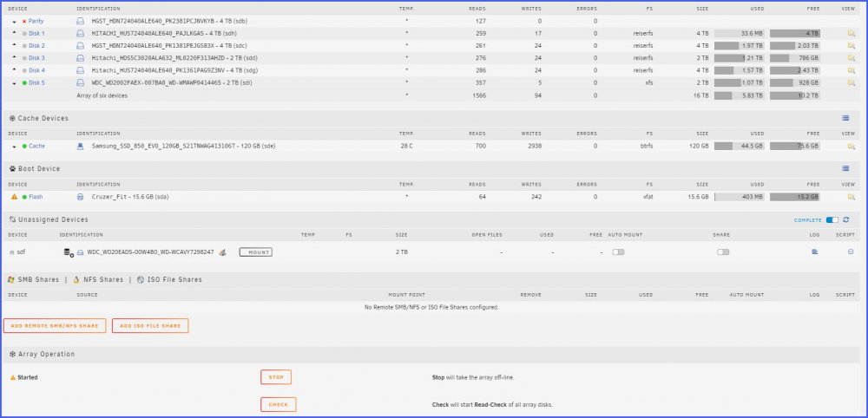This screenshot has width=868, height=418.
Task: Open Flash boot device view icon
Action: 851,197
